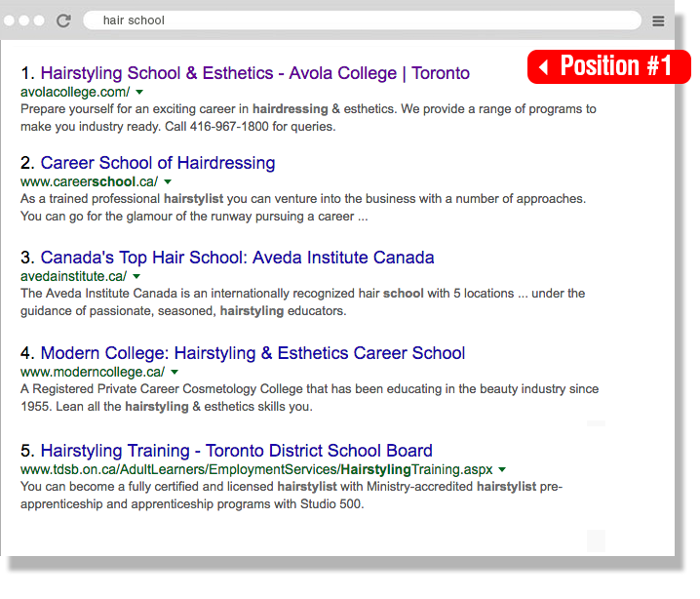This screenshot has height=599, width=700.
Task: Click the www.moderncollege.ca/ URL text
Action: [93, 372]
